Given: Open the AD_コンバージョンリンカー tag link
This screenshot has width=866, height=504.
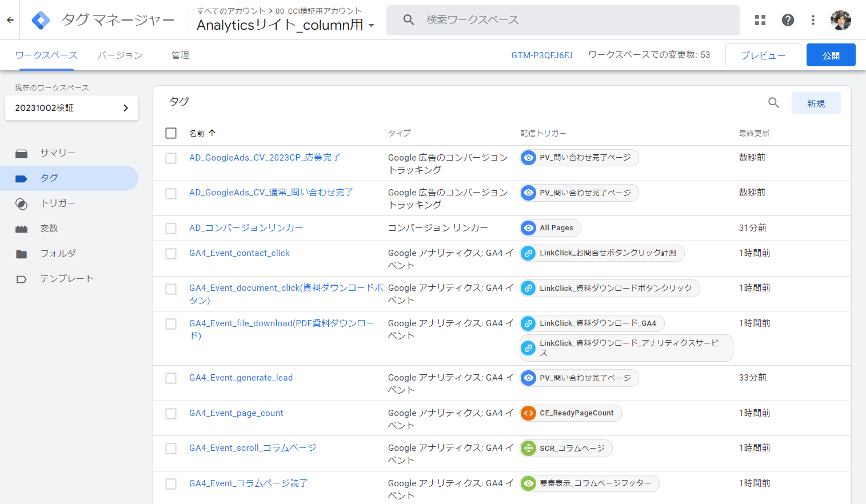Looking at the screenshot, I should (246, 228).
